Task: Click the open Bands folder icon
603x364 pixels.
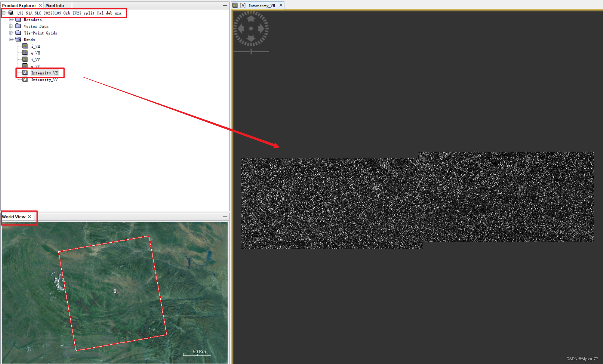Action: tap(18, 39)
